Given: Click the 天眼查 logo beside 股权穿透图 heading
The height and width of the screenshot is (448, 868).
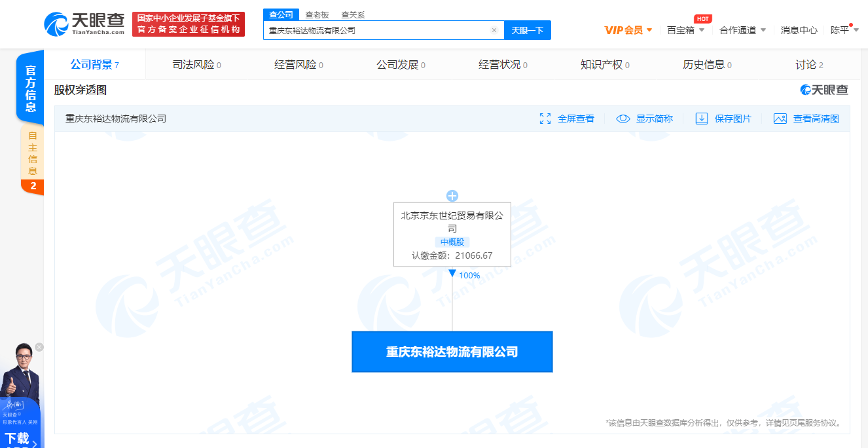Looking at the screenshot, I should (824, 90).
